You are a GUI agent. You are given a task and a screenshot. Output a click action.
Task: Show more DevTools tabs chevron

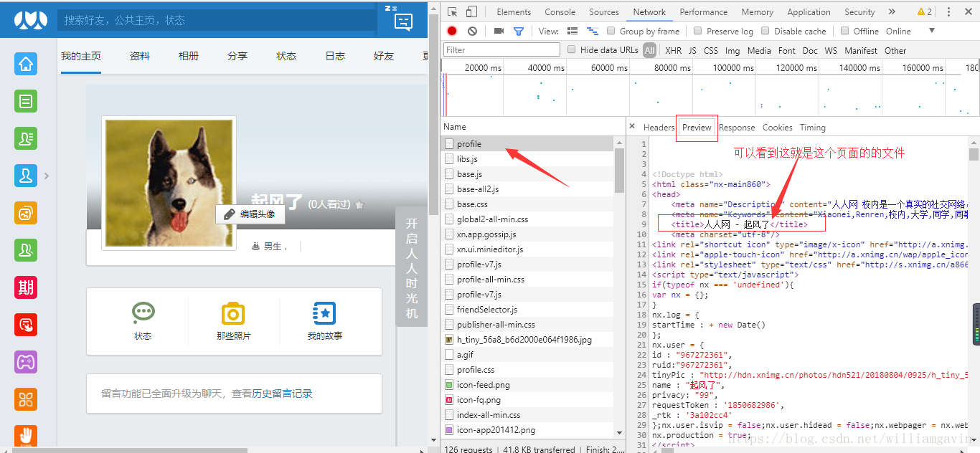pyautogui.click(x=892, y=11)
